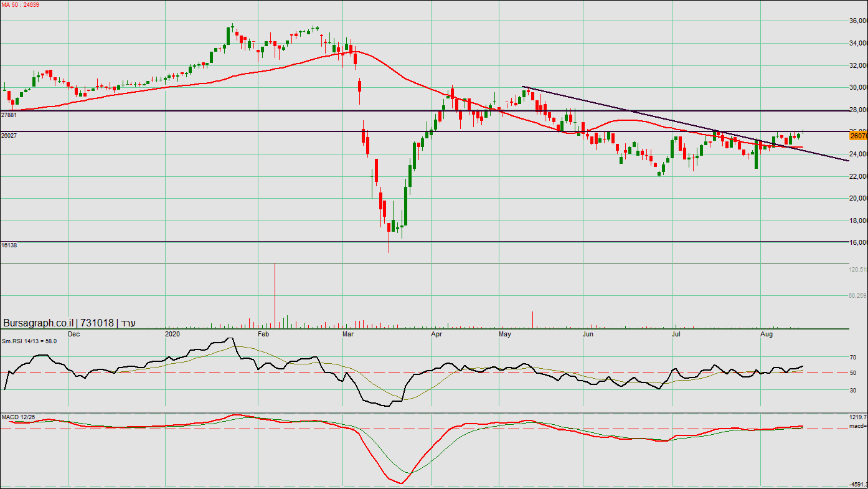Click the 26027 horizontal line label
This screenshot has width=868, height=489.
click(x=9, y=135)
